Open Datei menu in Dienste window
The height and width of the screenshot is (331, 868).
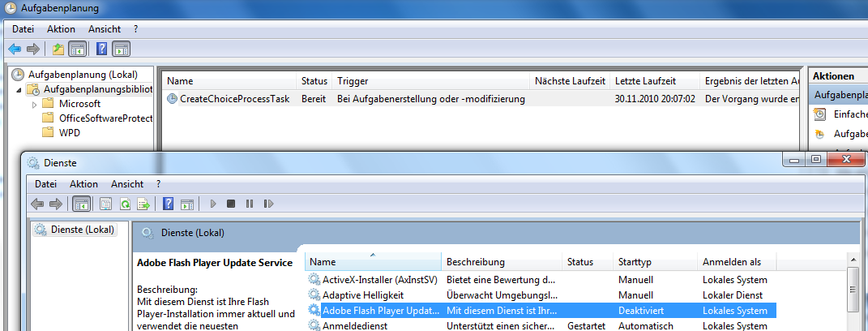coord(46,183)
